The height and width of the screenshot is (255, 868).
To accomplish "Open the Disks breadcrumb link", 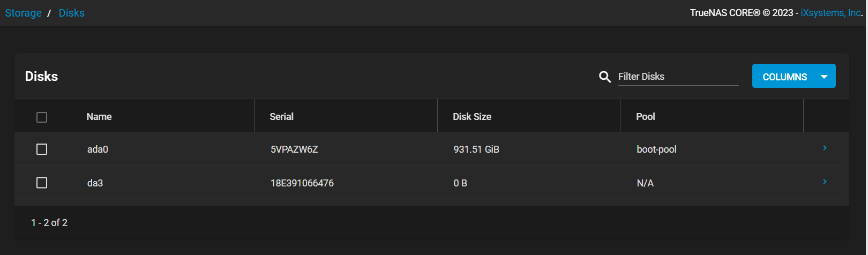I will click(x=72, y=13).
